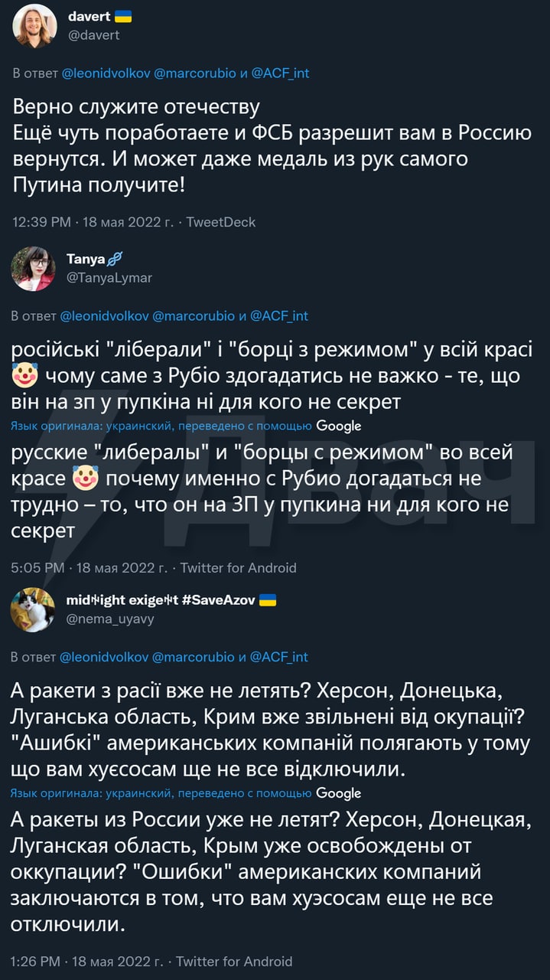The image size is (550, 980).
Task: Click Twitter for Android on Tanya's tweet
Action: (238, 568)
